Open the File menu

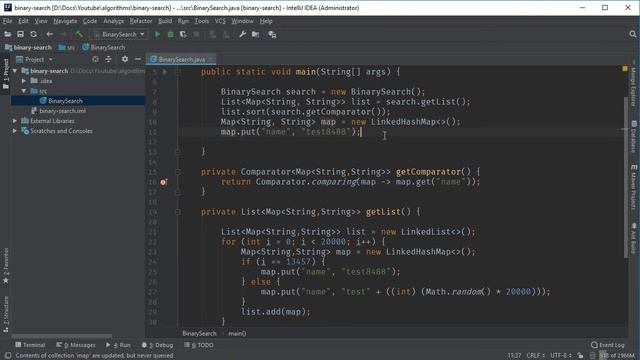(7, 21)
